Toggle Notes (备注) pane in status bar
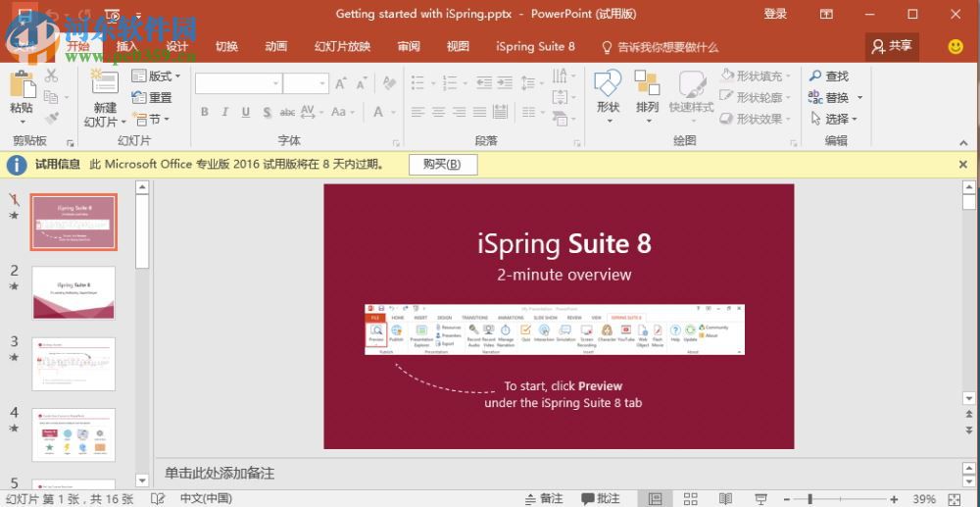This screenshot has height=507, width=980. [x=544, y=499]
